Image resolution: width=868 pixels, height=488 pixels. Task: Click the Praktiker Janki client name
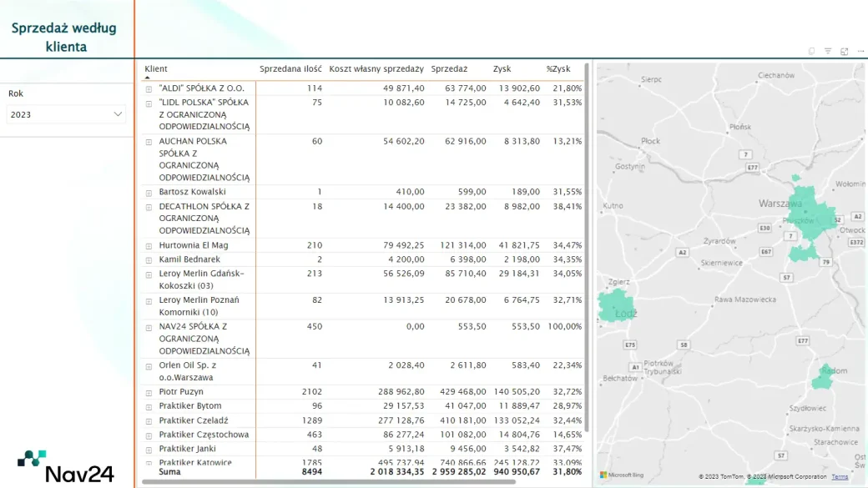tap(187, 449)
